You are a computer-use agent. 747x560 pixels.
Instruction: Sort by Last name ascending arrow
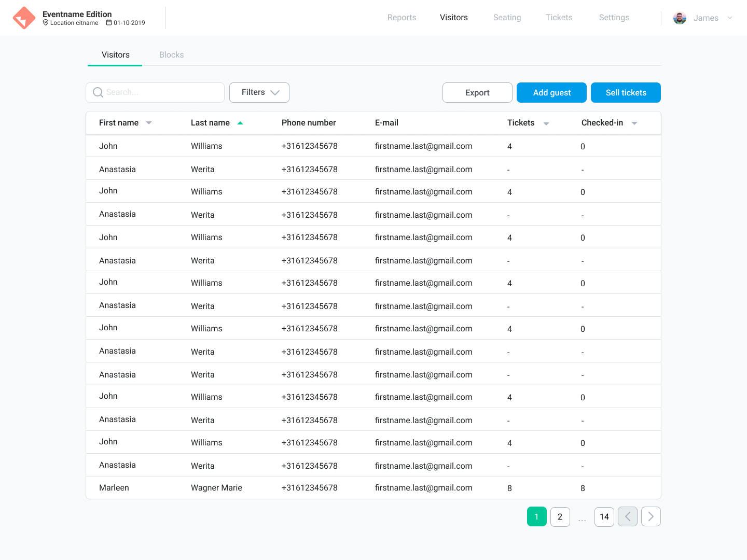point(240,123)
